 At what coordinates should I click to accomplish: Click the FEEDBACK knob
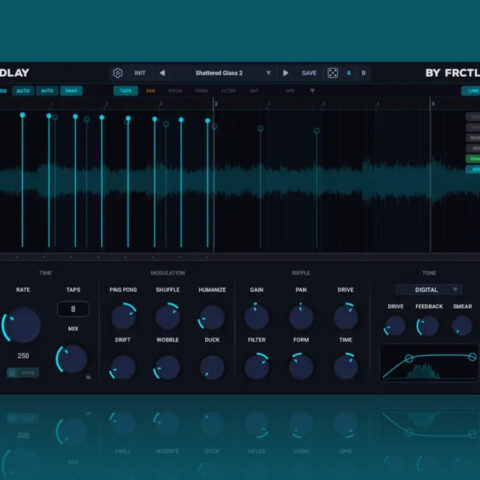click(428, 326)
